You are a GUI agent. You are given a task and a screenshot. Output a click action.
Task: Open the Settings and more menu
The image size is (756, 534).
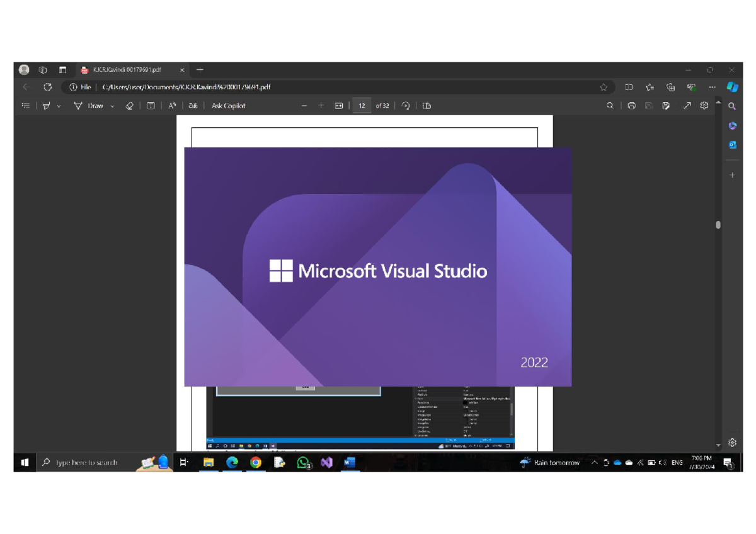pyautogui.click(x=711, y=88)
